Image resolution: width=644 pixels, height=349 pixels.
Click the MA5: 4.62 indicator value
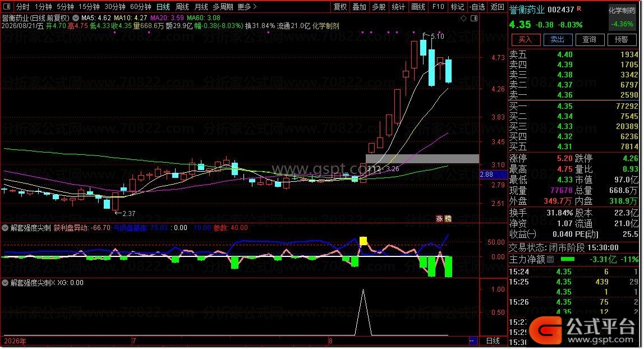point(96,18)
